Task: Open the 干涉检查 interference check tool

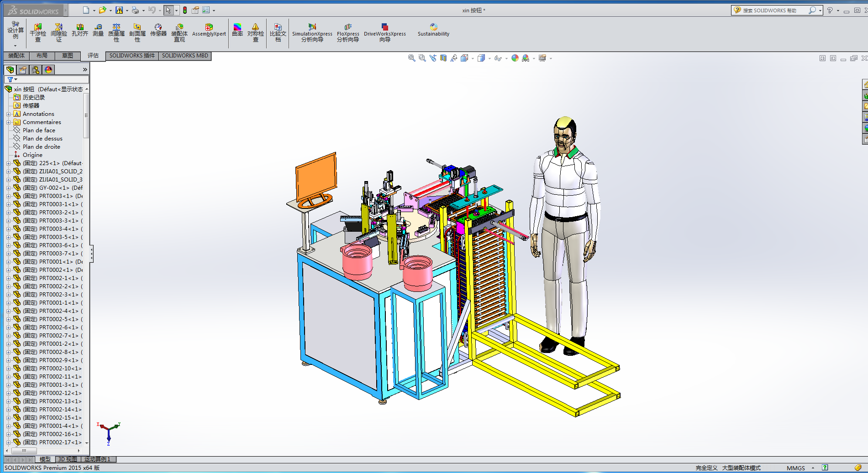Action: pyautogui.click(x=38, y=33)
